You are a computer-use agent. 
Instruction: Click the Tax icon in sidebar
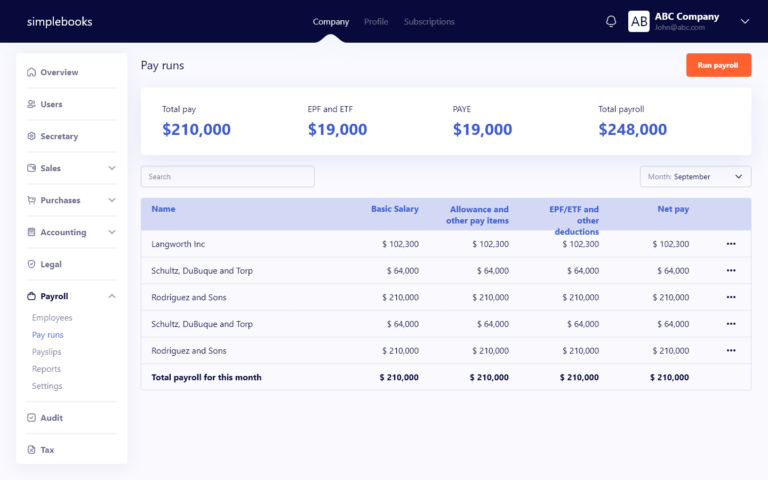[32, 450]
